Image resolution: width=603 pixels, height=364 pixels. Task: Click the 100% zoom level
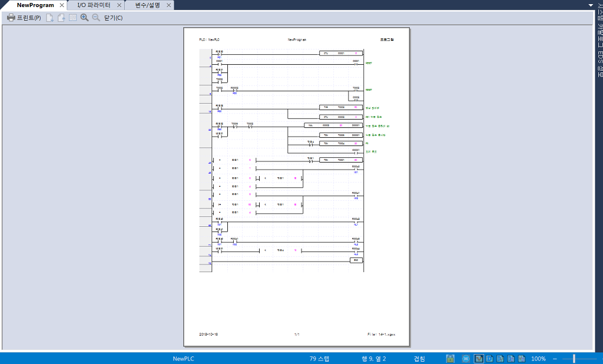click(x=538, y=359)
